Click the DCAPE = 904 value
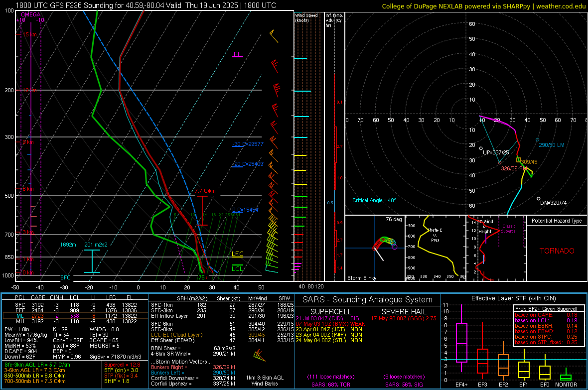The width and height of the screenshot is (588, 390). coord(20,351)
